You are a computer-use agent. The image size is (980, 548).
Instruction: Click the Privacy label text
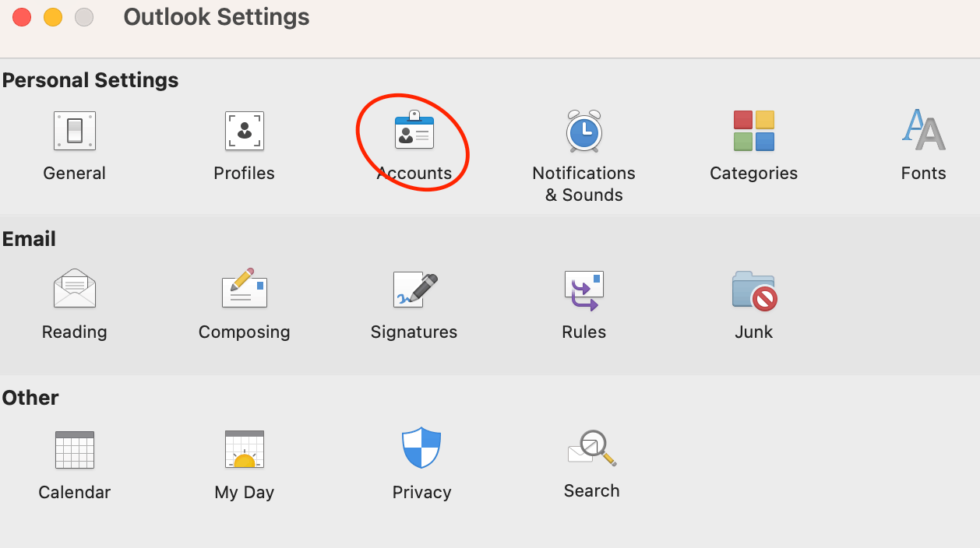coord(422,493)
